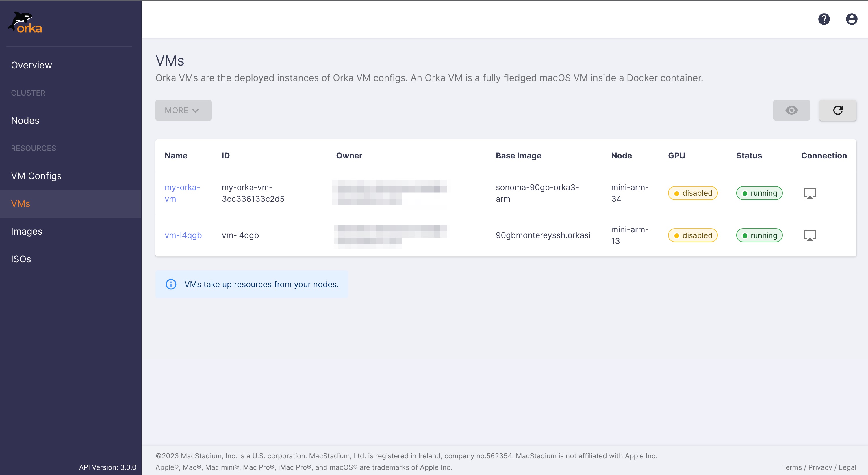Click the Privacy footer link

tap(820, 467)
